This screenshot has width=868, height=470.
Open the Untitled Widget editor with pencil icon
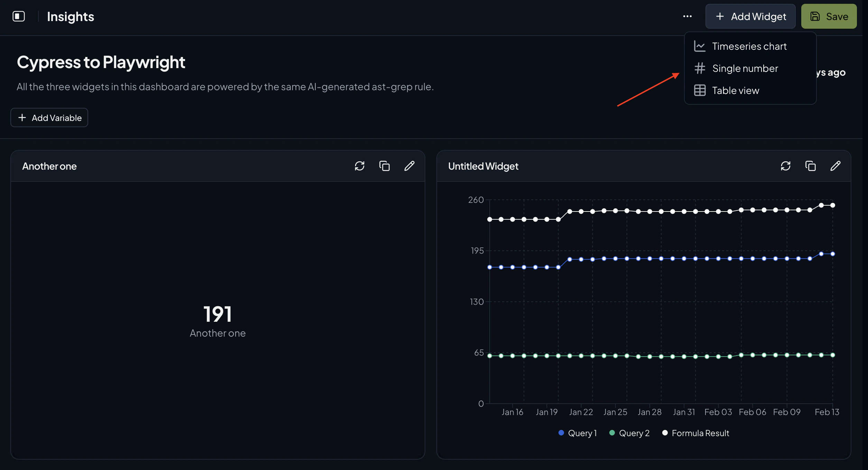click(x=835, y=166)
